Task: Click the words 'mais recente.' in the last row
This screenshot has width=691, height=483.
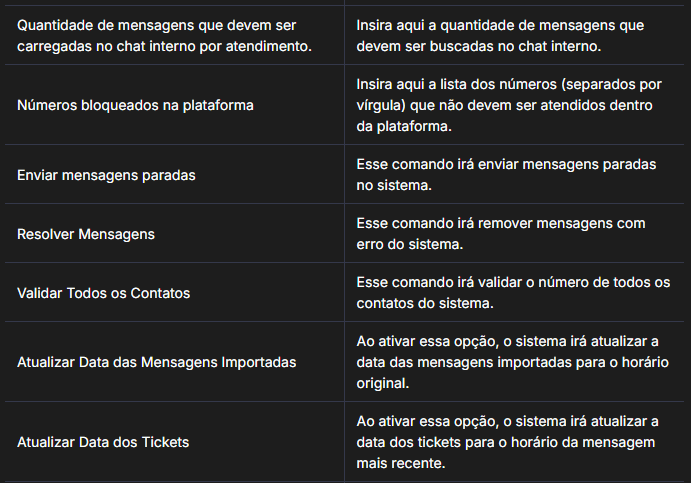Action: coord(401,463)
